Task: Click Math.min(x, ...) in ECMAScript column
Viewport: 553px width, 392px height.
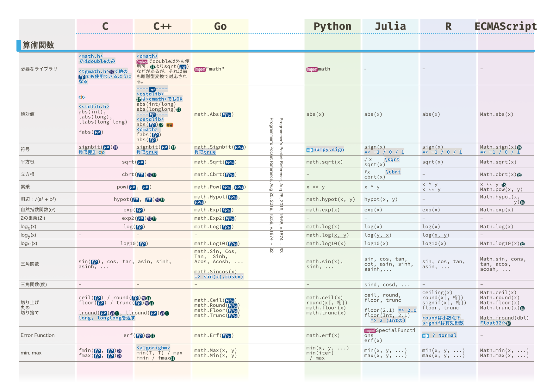Action: [x=504, y=350]
